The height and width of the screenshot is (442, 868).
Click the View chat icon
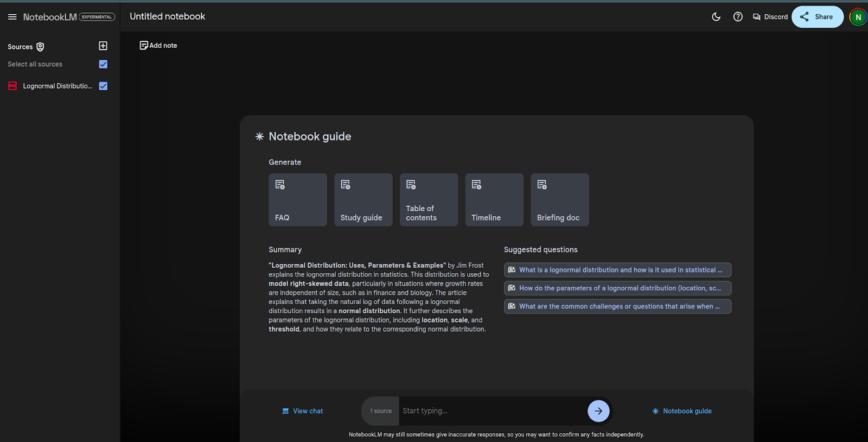tap(285, 411)
